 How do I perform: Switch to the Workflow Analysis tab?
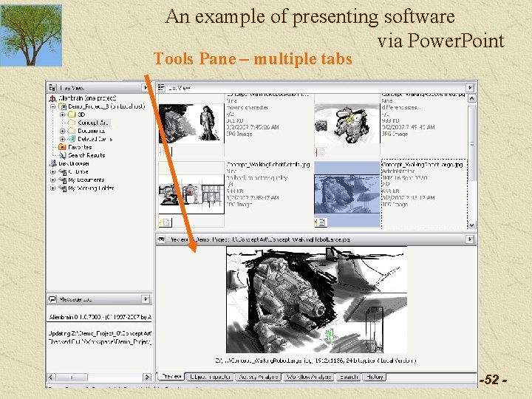pyautogui.click(x=309, y=377)
